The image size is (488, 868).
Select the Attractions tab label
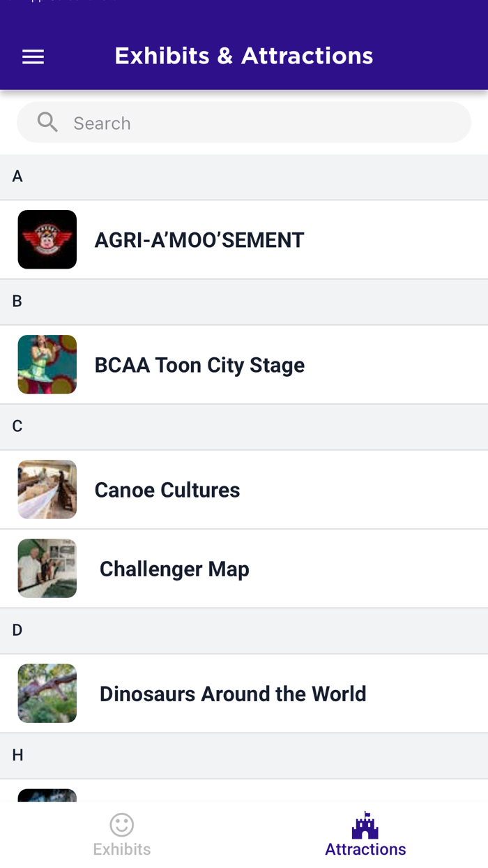pyautogui.click(x=365, y=849)
